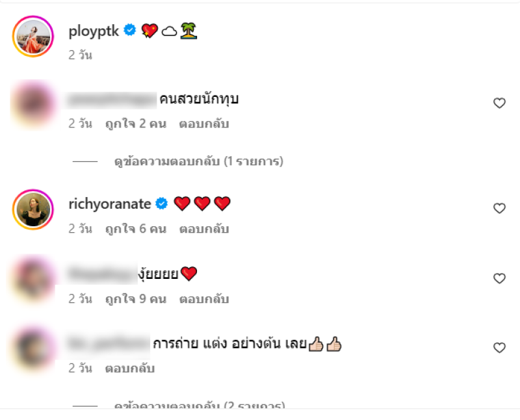Screen dimensions: 520x420
Task: Expand the partially visible 2 replies link
Action: [200, 406]
